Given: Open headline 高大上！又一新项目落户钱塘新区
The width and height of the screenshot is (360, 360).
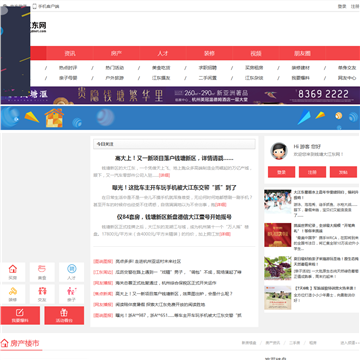Looking at the screenshot, I should coord(174,158).
